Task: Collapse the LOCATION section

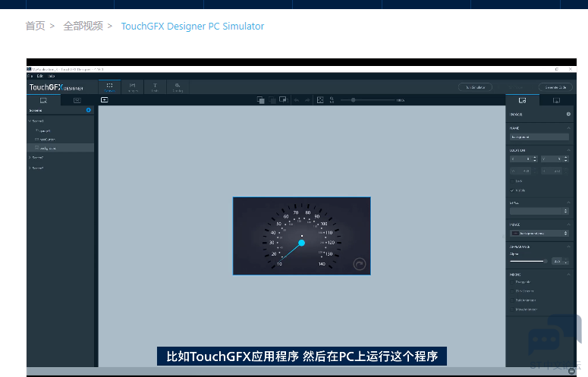Action: pyautogui.click(x=568, y=150)
